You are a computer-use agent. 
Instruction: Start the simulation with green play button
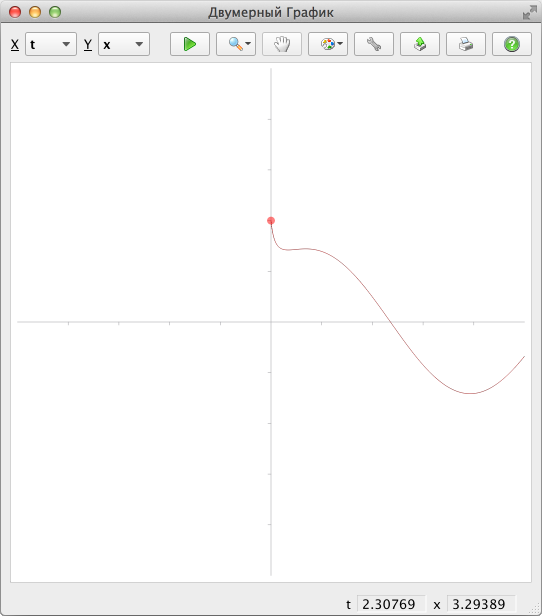pyautogui.click(x=190, y=44)
